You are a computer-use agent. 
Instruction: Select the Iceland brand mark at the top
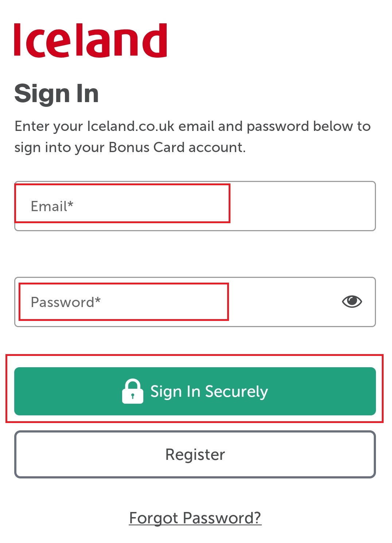(90, 40)
